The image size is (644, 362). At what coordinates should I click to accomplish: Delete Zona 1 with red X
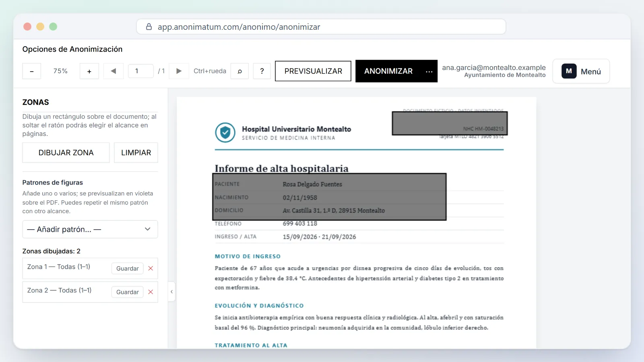click(x=151, y=268)
